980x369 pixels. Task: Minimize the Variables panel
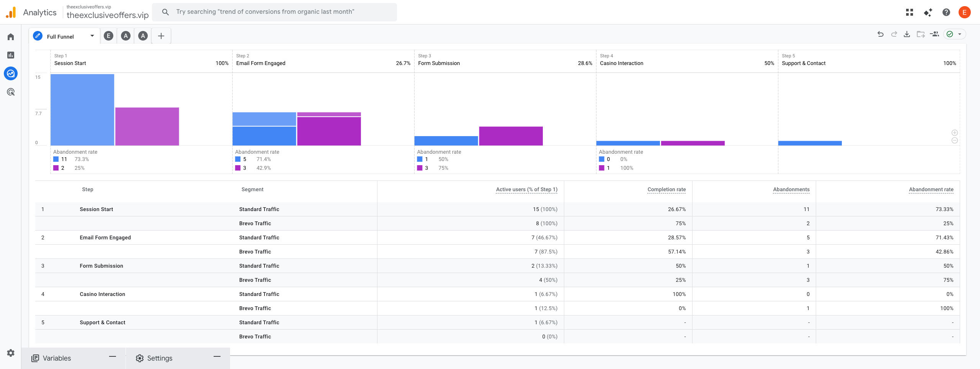pyautogui.click(x=112, y=357)
